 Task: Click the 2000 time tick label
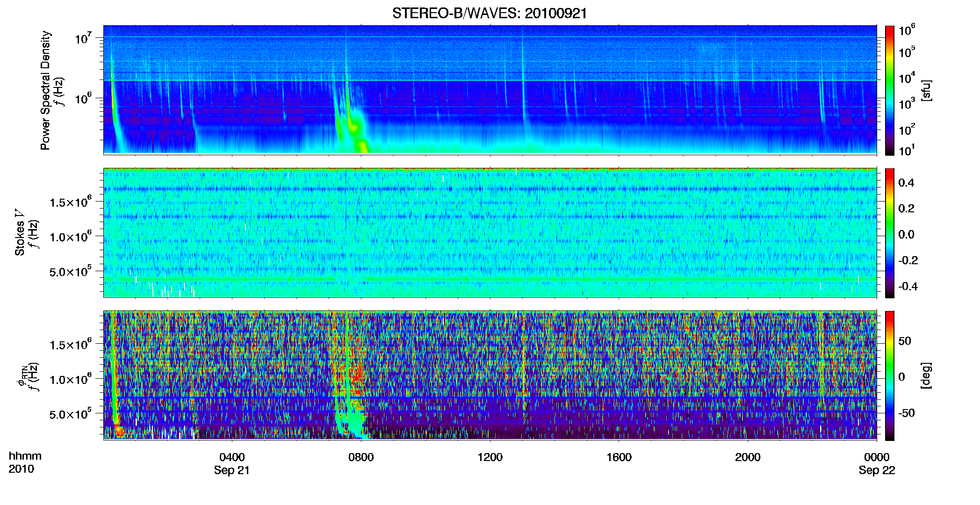tap(748, 457)
